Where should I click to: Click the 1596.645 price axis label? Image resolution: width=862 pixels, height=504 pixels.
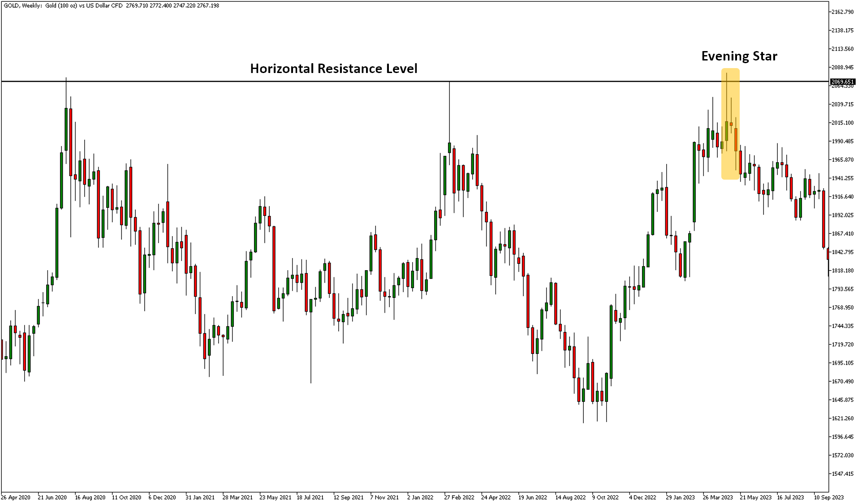click(x=842, y=437)
